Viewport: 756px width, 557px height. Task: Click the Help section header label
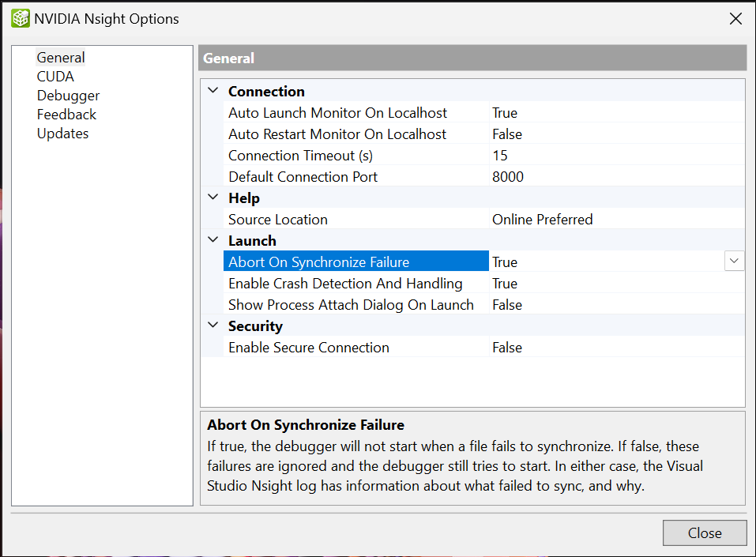coord(244,198)
